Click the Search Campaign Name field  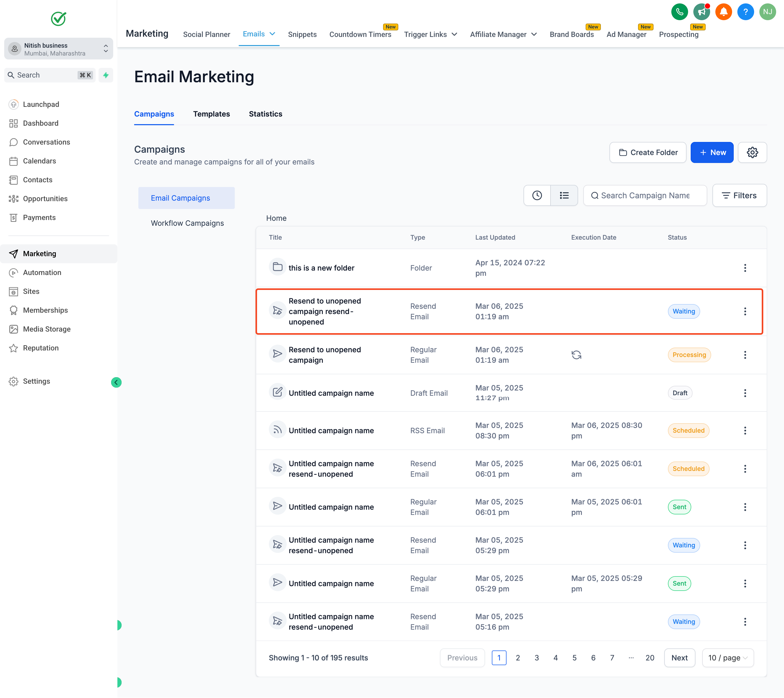coord(645,196)
